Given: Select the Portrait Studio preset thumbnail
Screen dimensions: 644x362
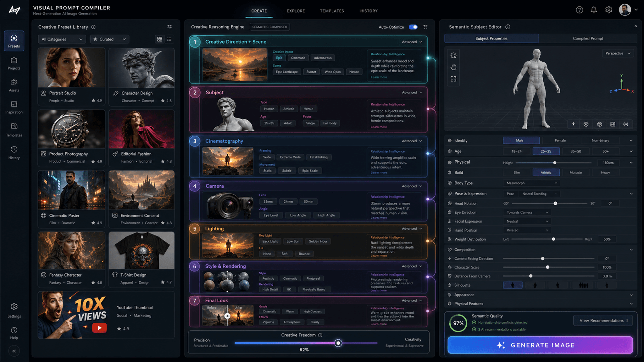Looking at the screenshot, I should pyautogui.click(x=71, y=68).
